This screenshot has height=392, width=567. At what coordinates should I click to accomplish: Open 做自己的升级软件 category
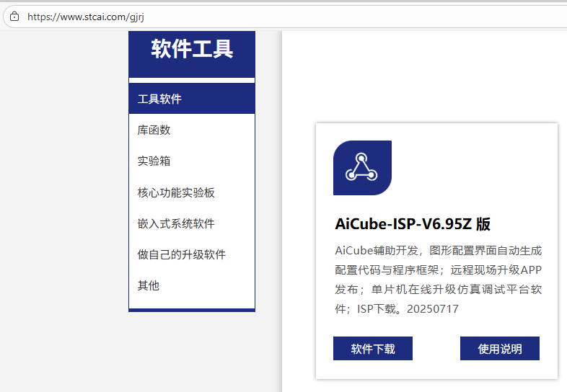tap(192, 254)
